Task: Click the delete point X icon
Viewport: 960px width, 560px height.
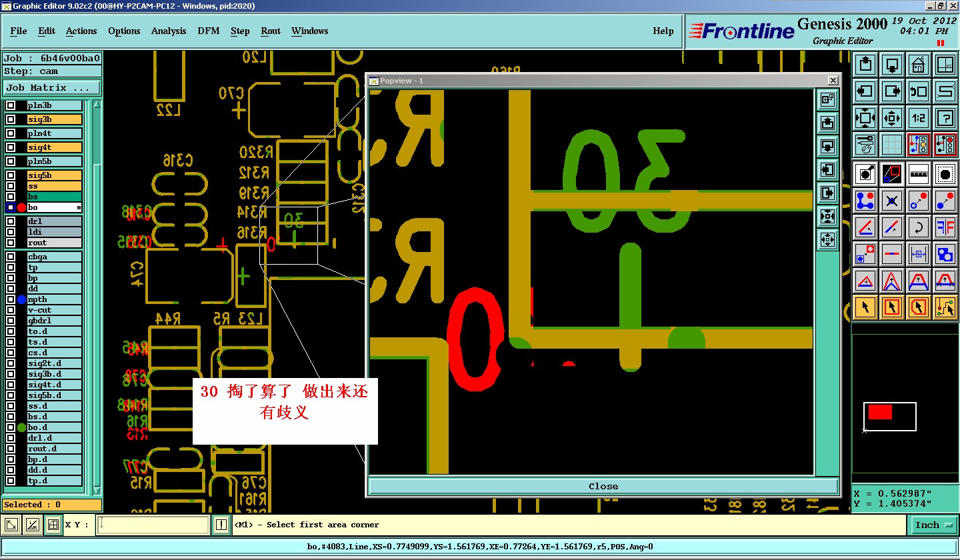Action: pyautogui.click(x=892, y=201)
